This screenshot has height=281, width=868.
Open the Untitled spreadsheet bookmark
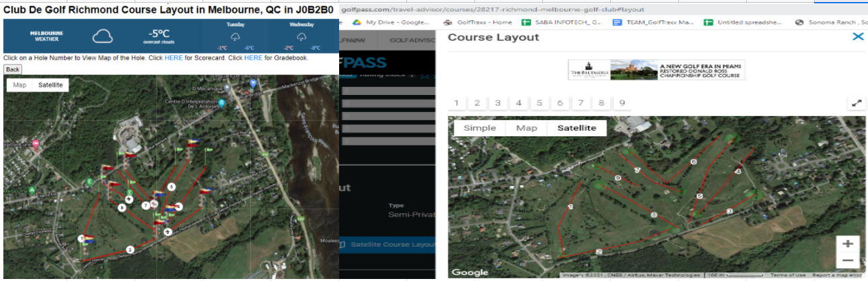click(x=744, y=22)
